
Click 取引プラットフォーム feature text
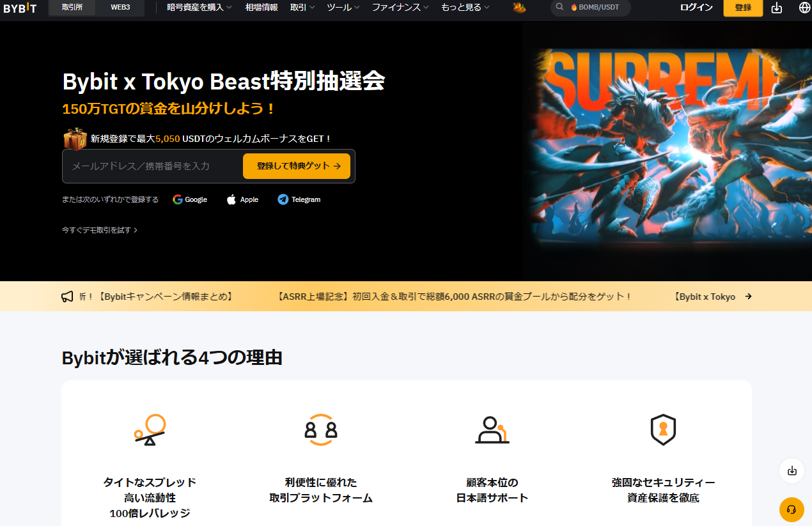click(x=321, y=498)
